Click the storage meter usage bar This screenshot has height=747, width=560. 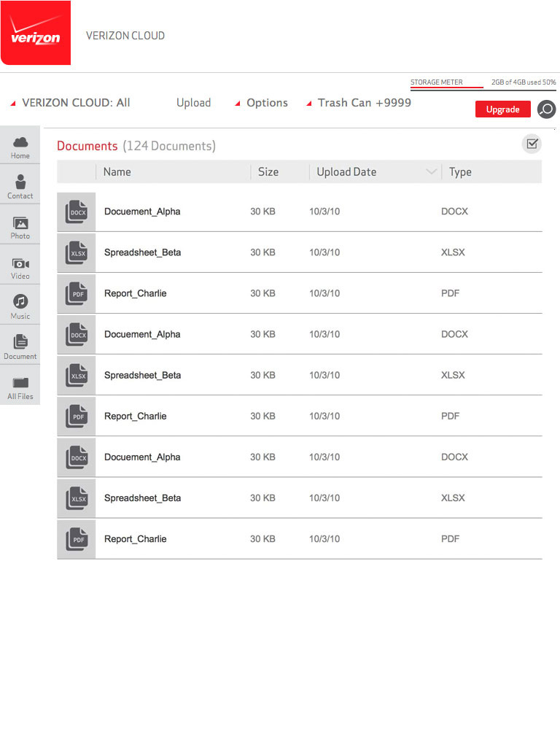(446, 88)
